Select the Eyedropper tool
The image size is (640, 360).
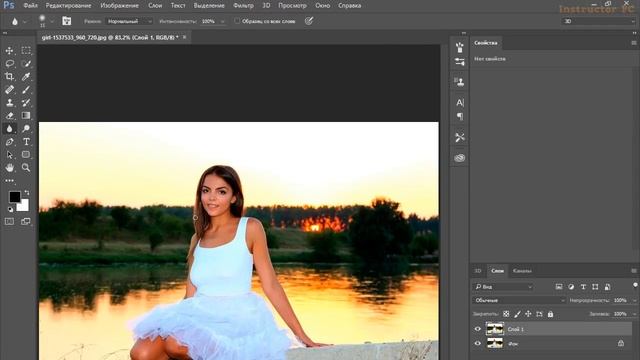click(26, 77)
